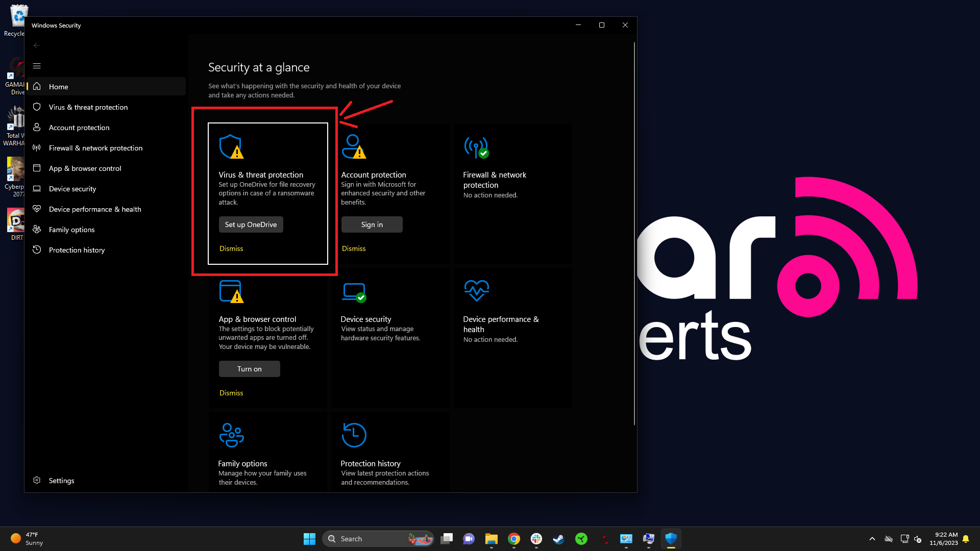980x551 pixels.
Task: Click the clock showing 9:22 AM
Action: [944, 539]
